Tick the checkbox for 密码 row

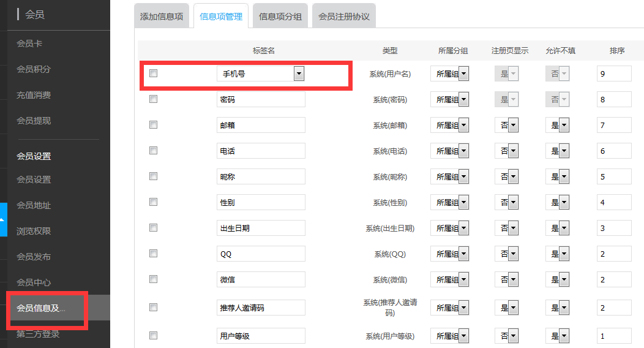153,99
